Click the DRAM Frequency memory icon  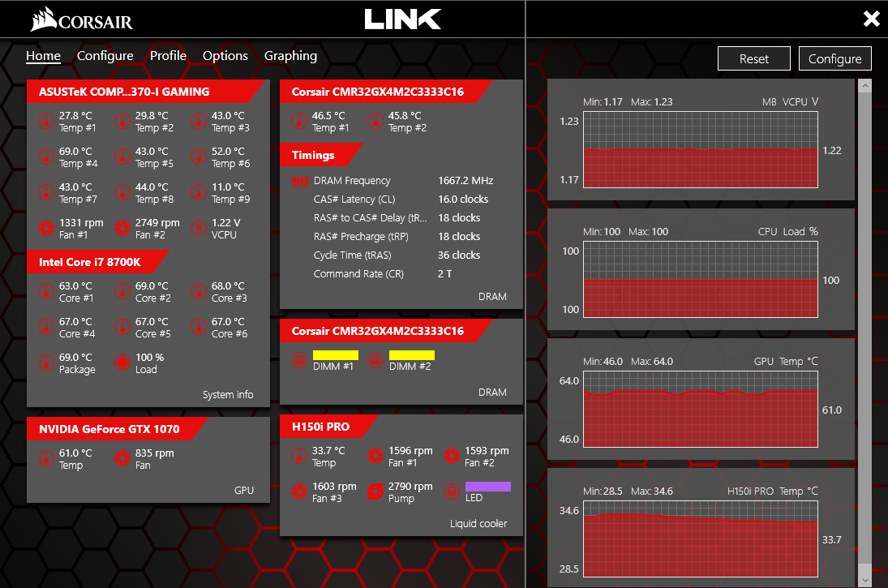(299, 182)
